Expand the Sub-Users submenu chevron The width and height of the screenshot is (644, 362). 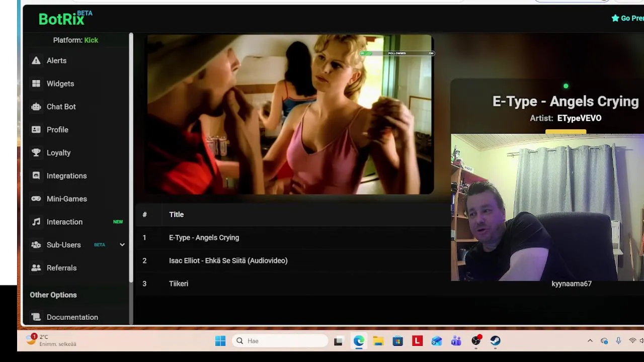click(122, 245)
